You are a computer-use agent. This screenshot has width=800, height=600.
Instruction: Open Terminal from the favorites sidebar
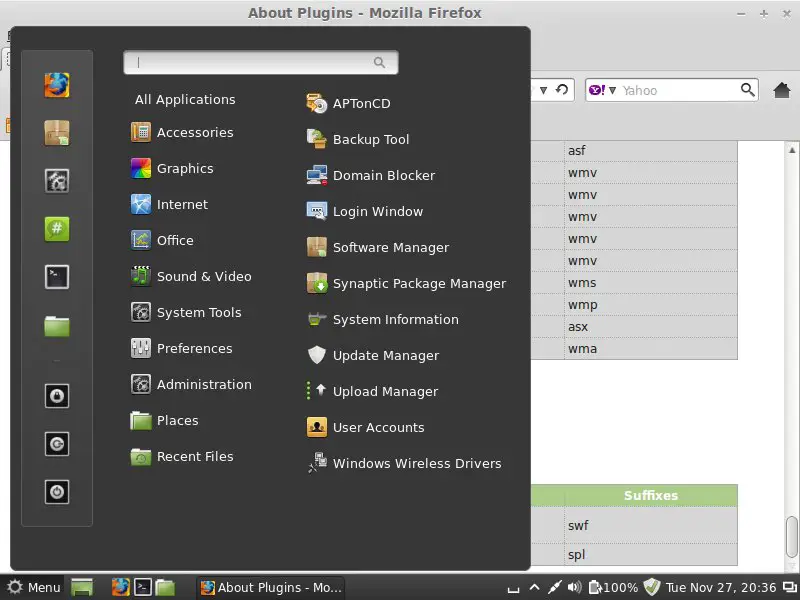point(57,277)
